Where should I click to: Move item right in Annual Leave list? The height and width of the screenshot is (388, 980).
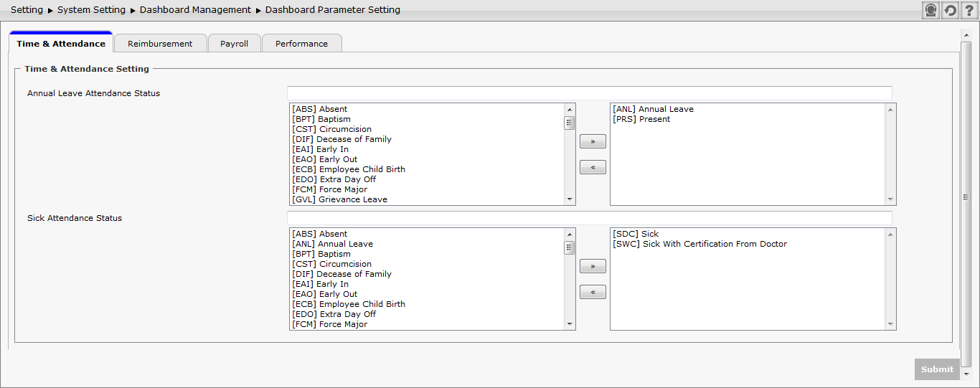[593, 142]
